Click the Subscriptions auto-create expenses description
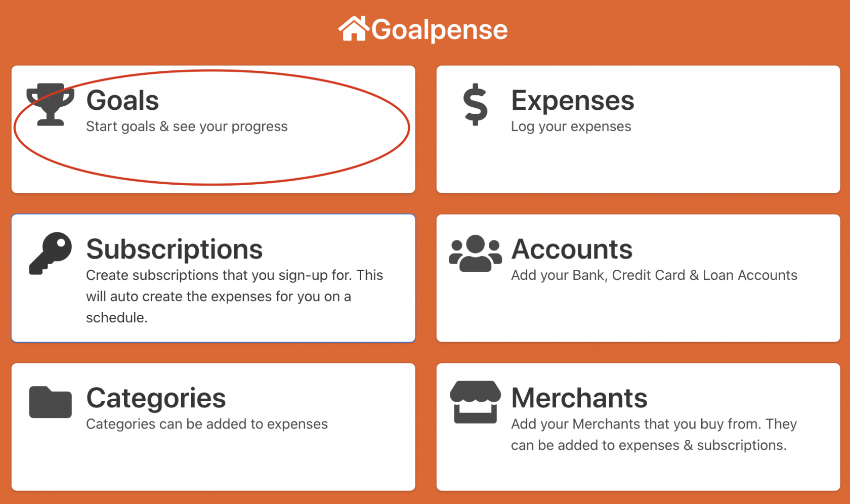850x504 pixels. click(234, 297)
